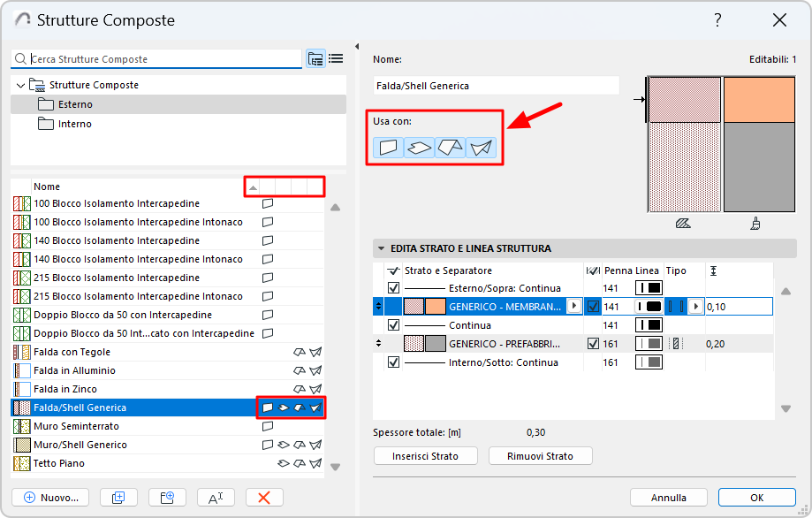The width and height of the screenshot is (812, 518).
Task: Select Doppio Blocco da 50 con Intercapedine
Action: coord(168,315)
